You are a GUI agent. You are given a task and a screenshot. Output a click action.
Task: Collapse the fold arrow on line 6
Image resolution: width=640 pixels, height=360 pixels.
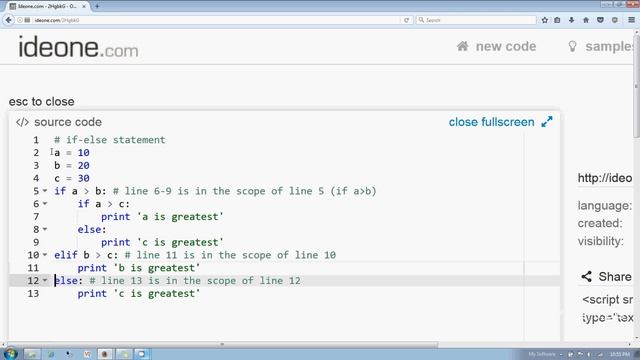tap(45, 203)
